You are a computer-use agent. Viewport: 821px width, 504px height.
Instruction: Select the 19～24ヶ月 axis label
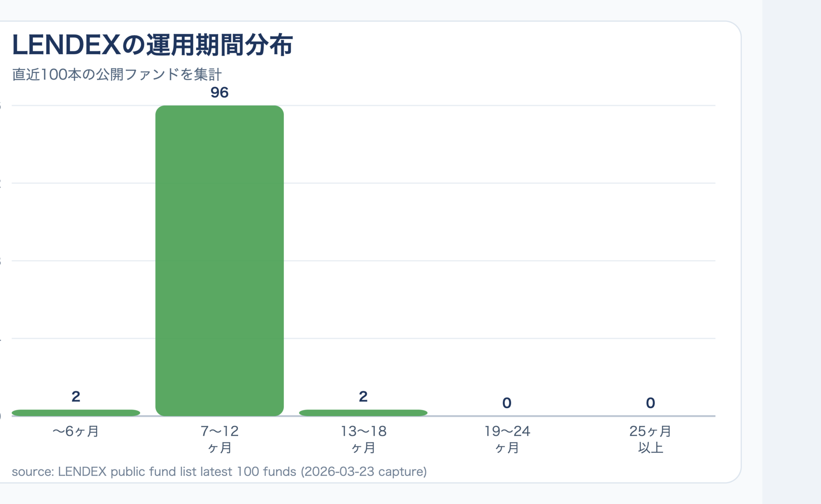click(507, 439)
